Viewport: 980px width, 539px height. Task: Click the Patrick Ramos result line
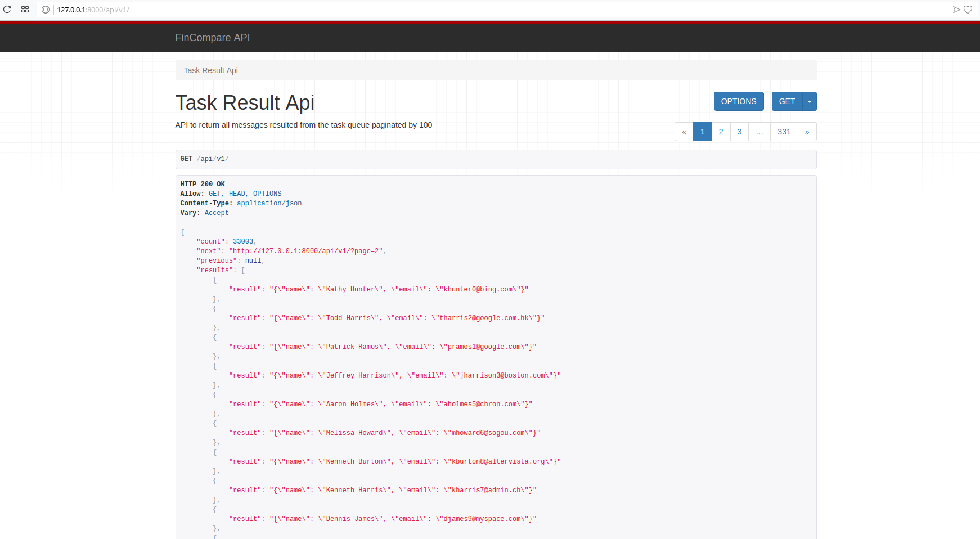(x=383, y=347)
